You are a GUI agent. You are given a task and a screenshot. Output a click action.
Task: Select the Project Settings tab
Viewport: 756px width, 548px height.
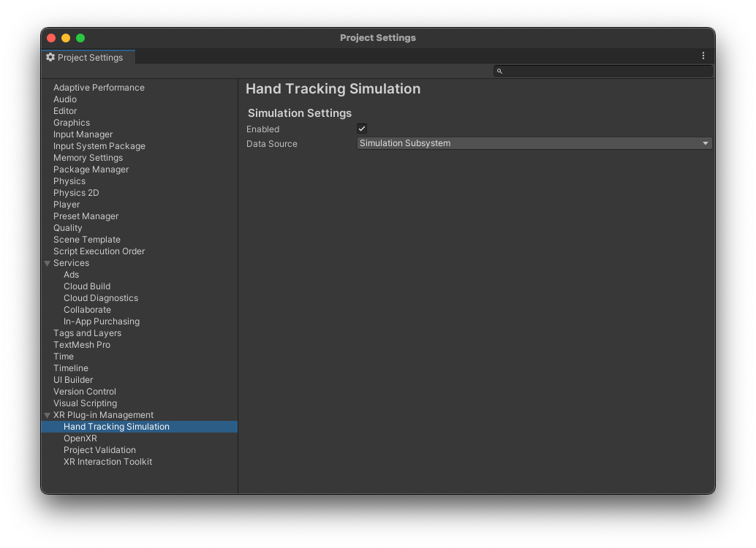[88, 57]
